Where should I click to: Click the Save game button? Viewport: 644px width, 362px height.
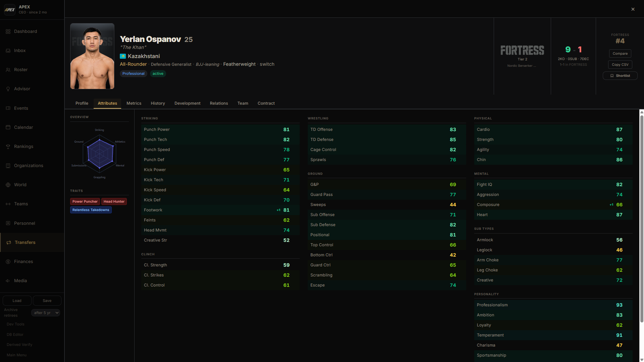click(47, 300)
